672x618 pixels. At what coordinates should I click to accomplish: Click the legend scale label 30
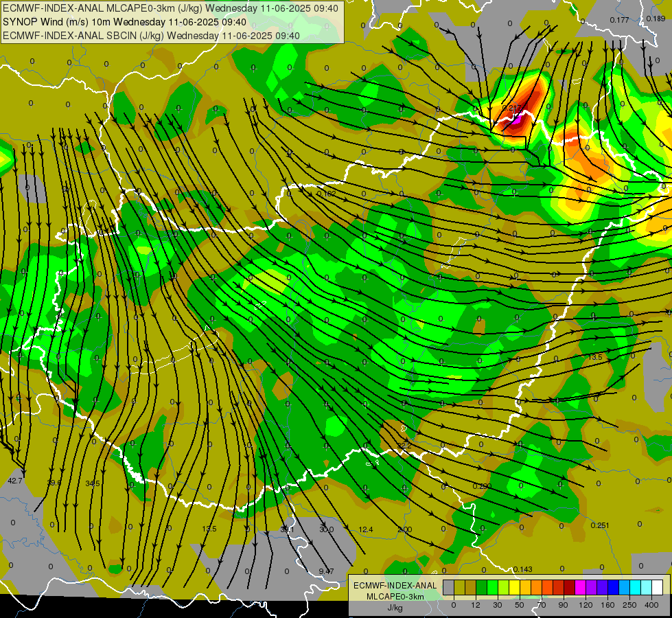point(498,605)
